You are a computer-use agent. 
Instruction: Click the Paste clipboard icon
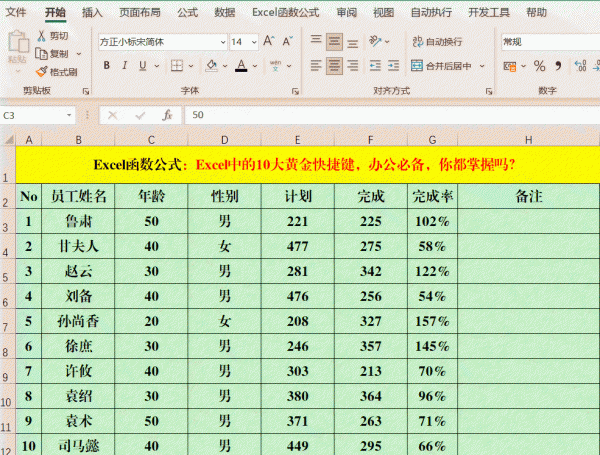point(18,41)
